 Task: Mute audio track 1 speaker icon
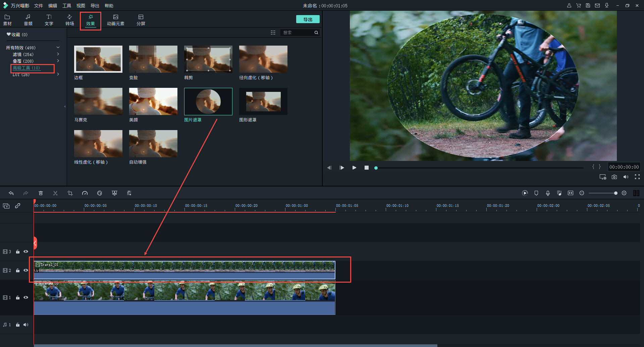click(x=26, y=325)
